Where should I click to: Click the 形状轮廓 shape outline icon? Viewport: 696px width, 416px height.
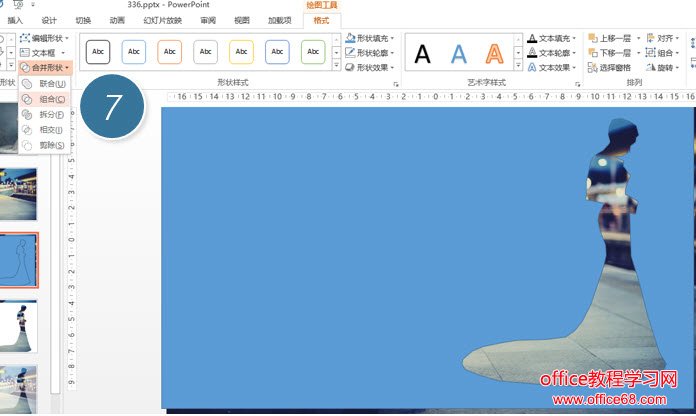(x=350, y=53)
